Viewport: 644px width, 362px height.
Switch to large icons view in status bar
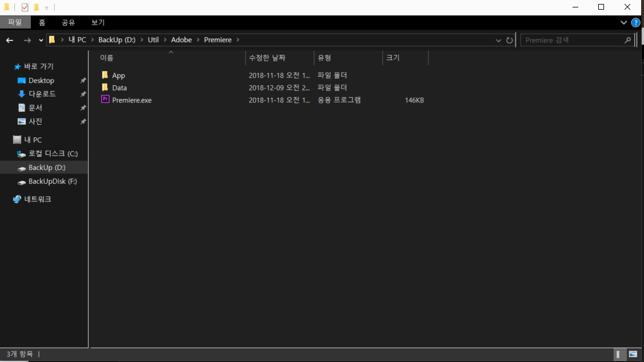pos(633,354)
